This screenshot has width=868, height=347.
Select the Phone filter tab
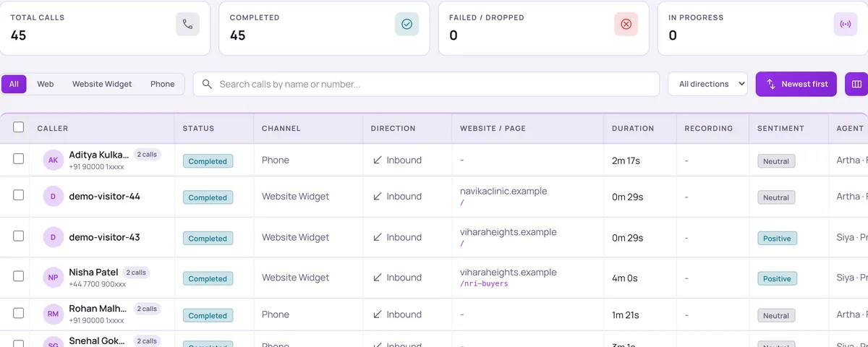pos(163,84)
